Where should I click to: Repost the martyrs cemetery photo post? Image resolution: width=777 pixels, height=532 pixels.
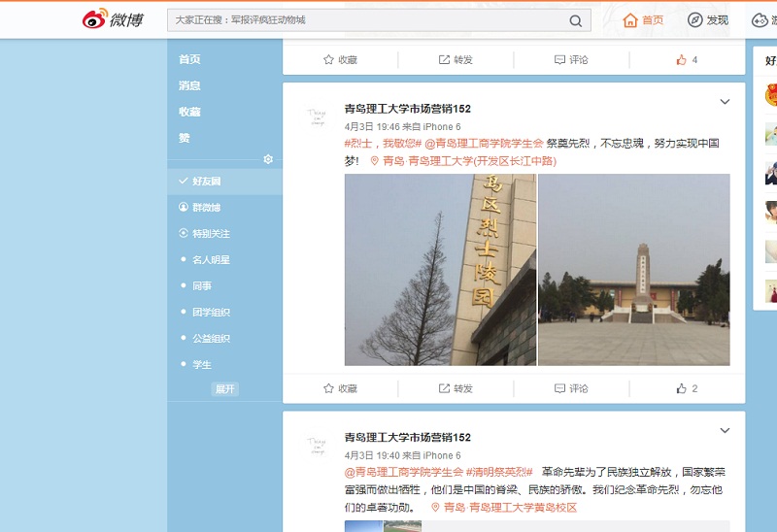click(456, 388)
